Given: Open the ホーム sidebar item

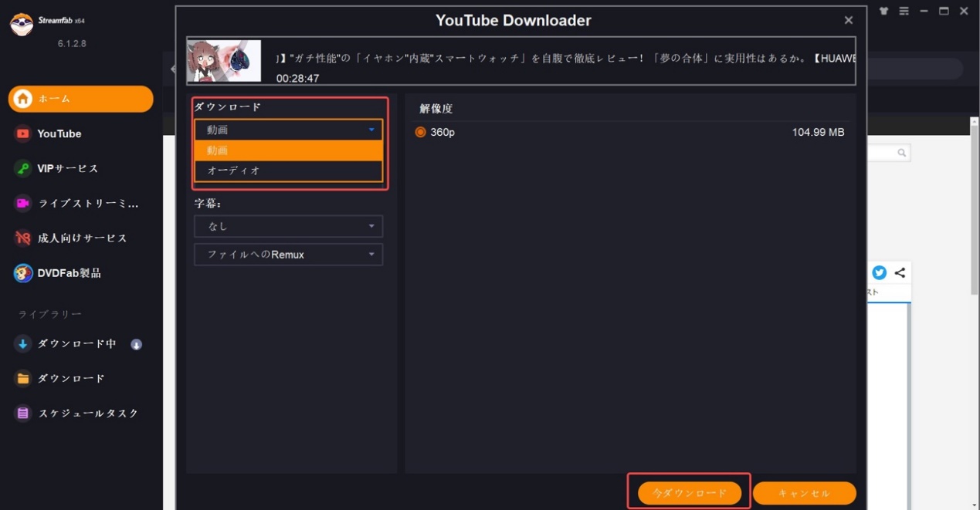Looking at the screenshot, I should [x=81, y=99].
